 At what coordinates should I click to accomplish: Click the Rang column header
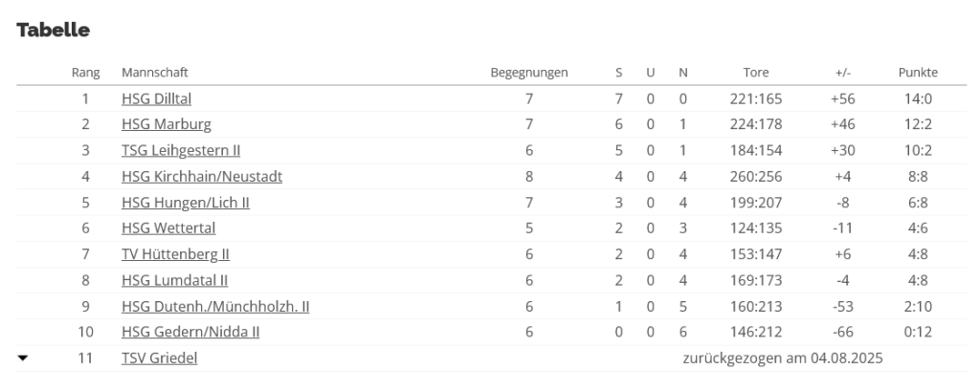click(x=86, y=73)
